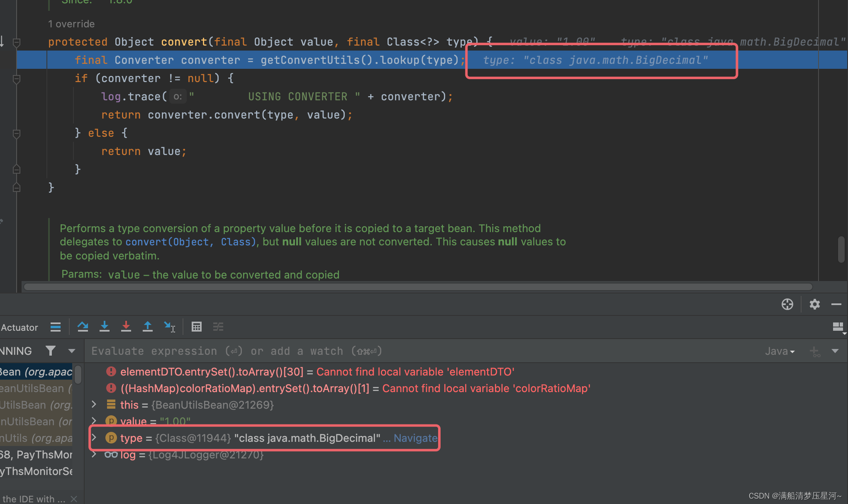Click the Run to Cursor icon

(169, 327)
